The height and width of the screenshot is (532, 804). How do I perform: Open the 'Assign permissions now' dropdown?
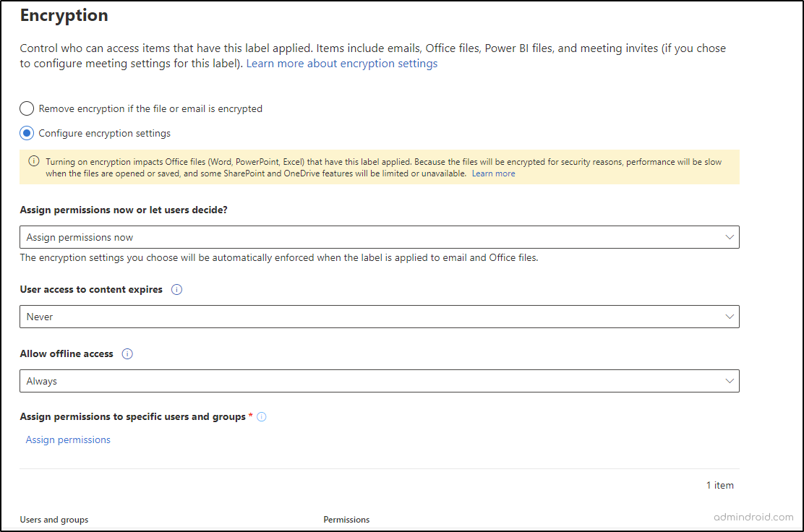380,237
